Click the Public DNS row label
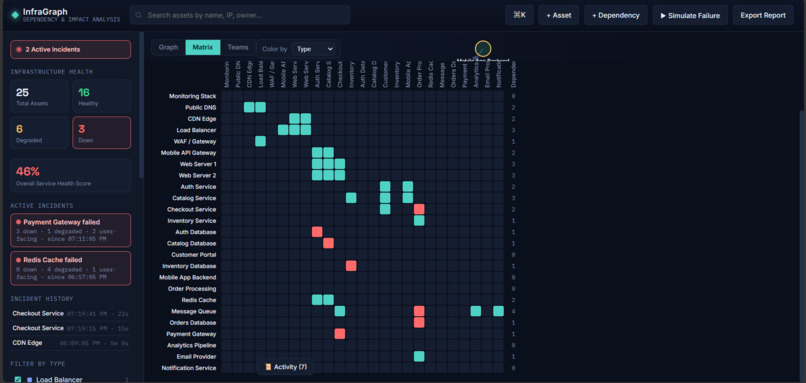The width and height of the screenshot is (806, 383). click(x=200, y=107)
